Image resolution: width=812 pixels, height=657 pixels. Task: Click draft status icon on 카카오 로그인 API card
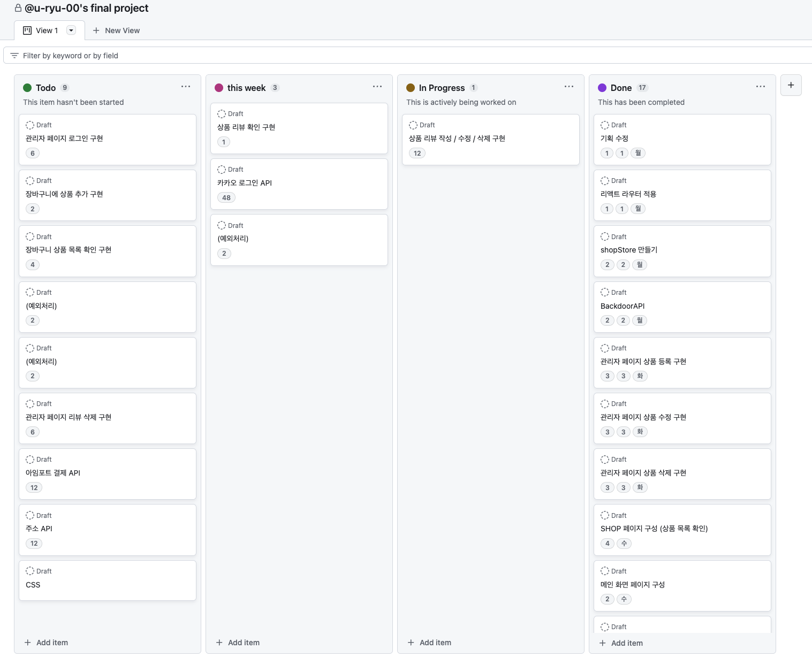[x=222, y=170]
